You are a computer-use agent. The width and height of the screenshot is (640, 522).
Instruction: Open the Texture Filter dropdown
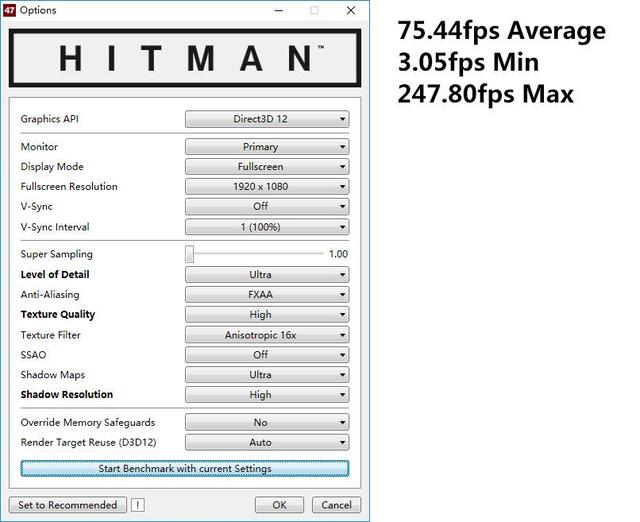(267, 335)
